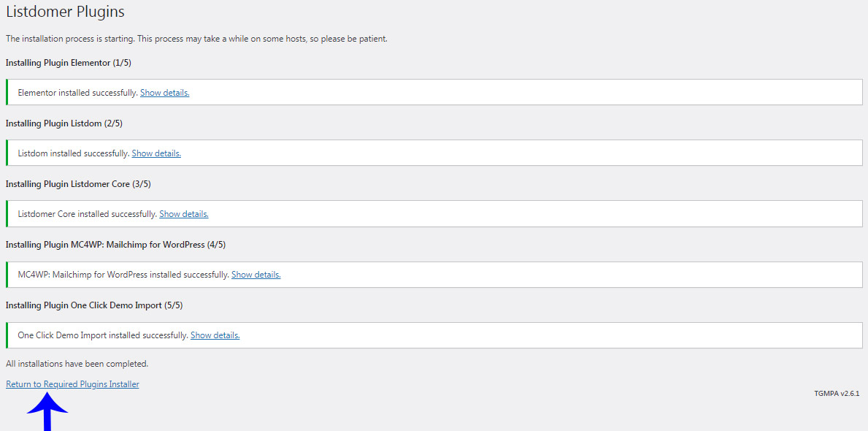
Task: Click 'One Click Demo Import installed successfully' text
Action: pyautogui.click(x=102, y=335)
